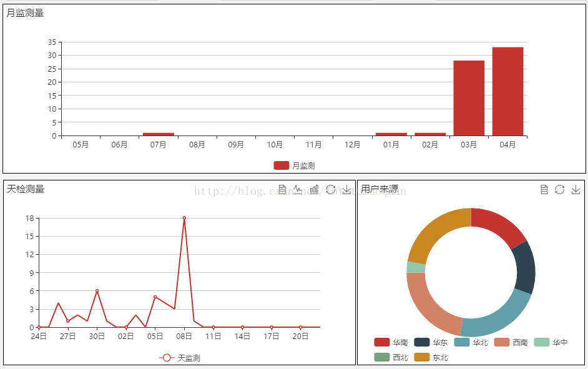588x369 pixels.
Task: Toggle 华东 legend entry
Action: pyautogui.click(x=431, y=342)
